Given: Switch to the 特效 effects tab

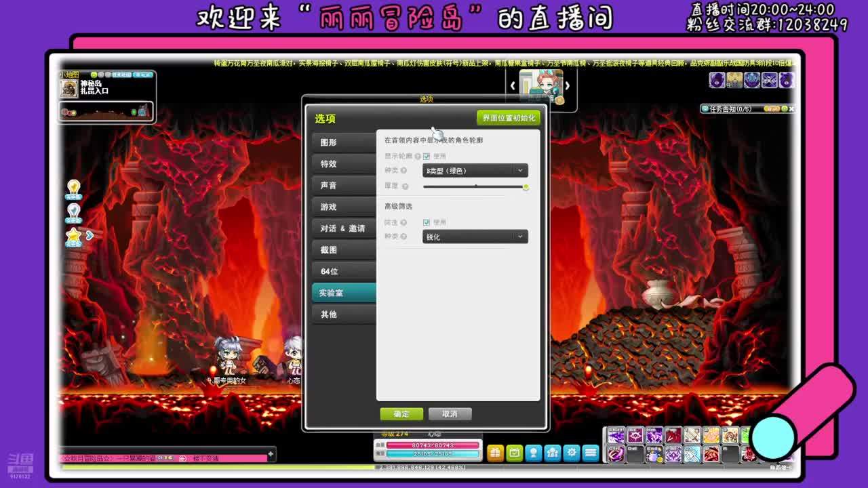Looking at the screenshot, I should [344, 164].
